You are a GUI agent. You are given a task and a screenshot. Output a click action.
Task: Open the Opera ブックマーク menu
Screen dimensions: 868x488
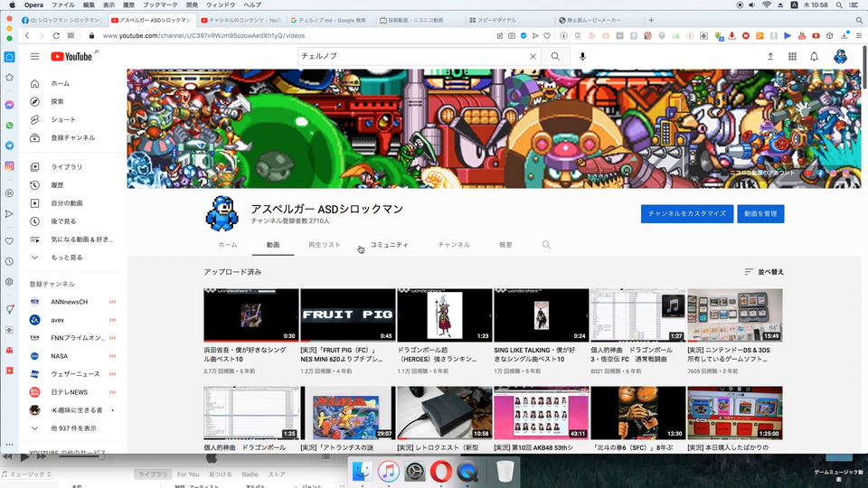coord(160,5)
